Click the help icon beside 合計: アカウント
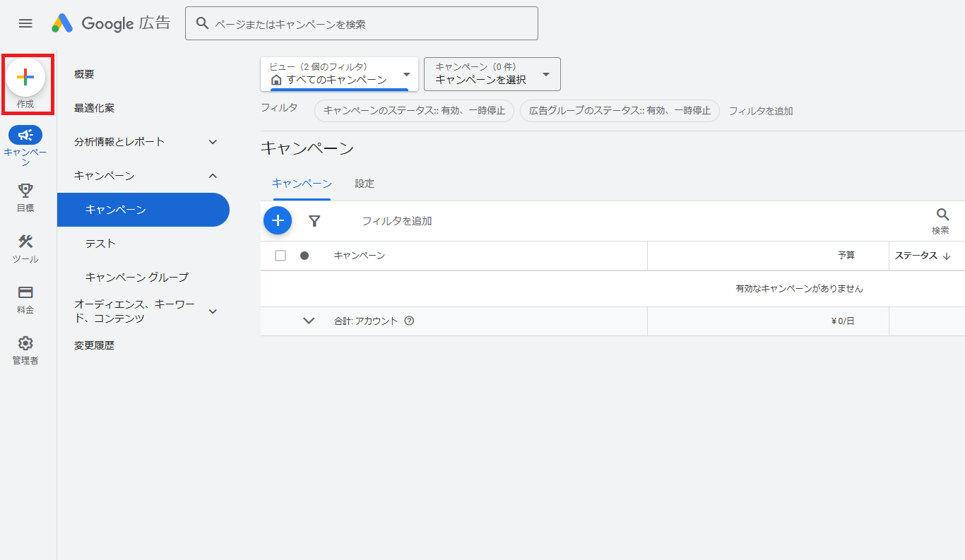The width and height of the screenshot is (965, 560). coord(409,321)
